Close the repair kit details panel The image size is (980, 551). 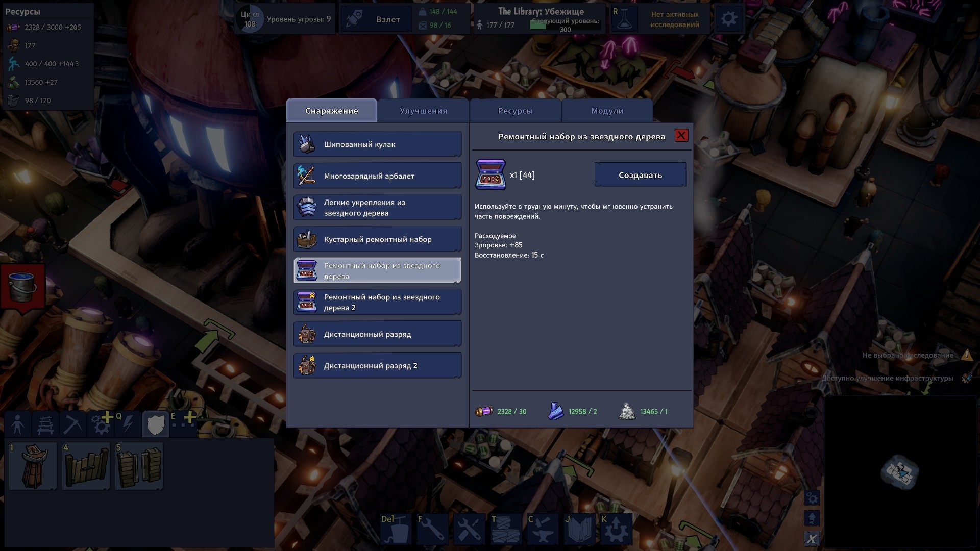tap(681, 135)
